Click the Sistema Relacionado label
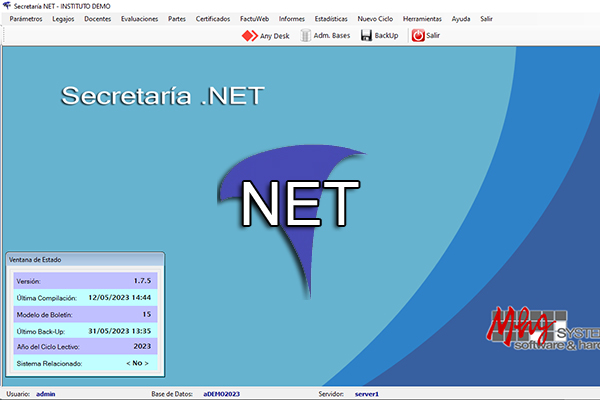 (49, 364)
